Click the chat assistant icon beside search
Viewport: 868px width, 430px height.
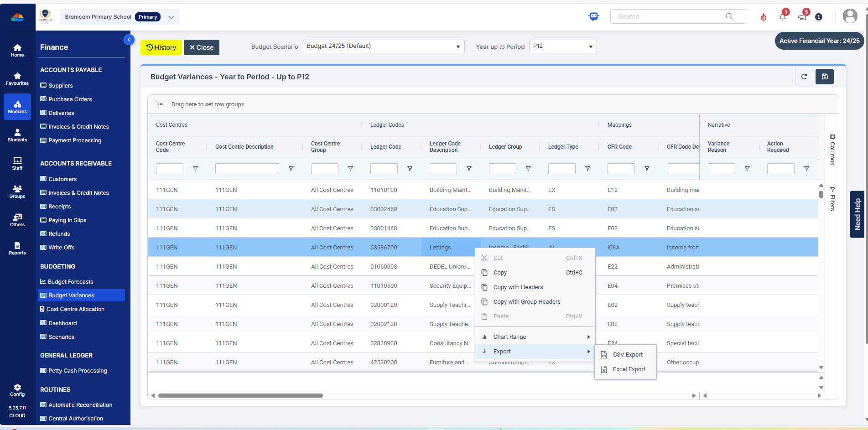pyautogui.click(x=593, y=17)
